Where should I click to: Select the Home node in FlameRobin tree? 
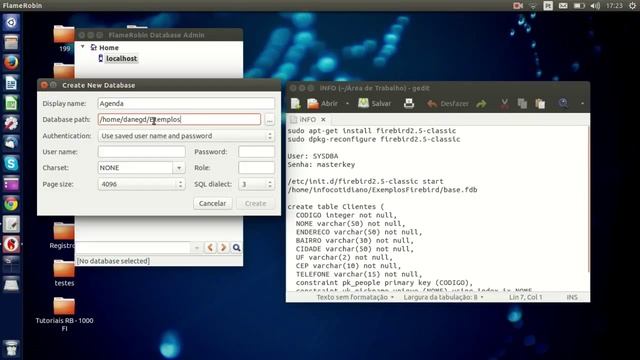tap(109, 47)
